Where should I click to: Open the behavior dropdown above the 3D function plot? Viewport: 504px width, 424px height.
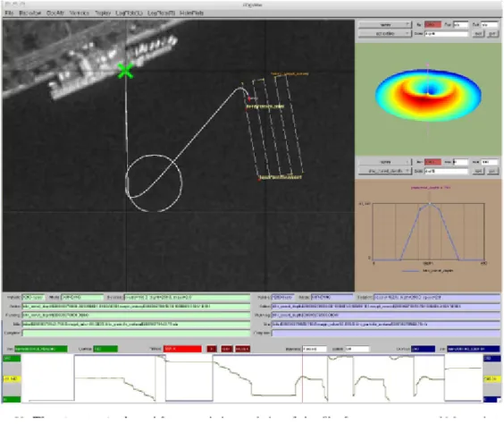385,33
